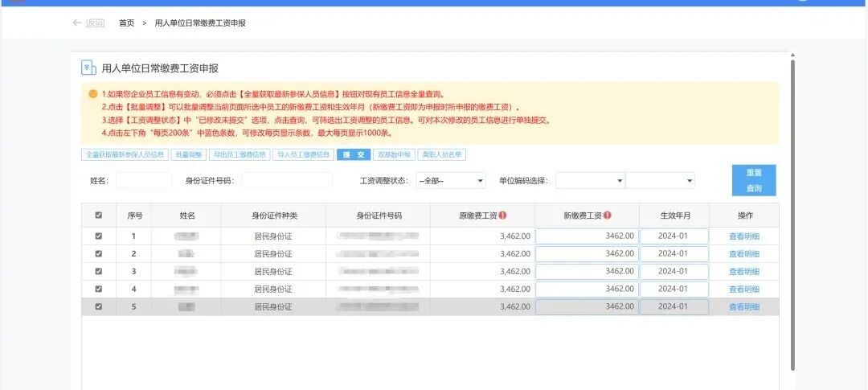Go to 首页 in the breadcrumb

[126, 23]
